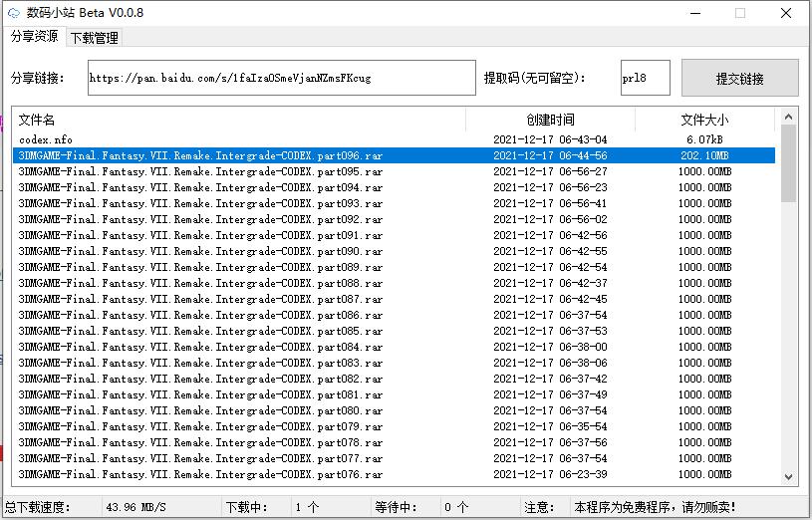Image resolution: width=812 pixels, height=520 pixels.
Task: Open the 分享资源 tab
Action: [x=34, y=37]
